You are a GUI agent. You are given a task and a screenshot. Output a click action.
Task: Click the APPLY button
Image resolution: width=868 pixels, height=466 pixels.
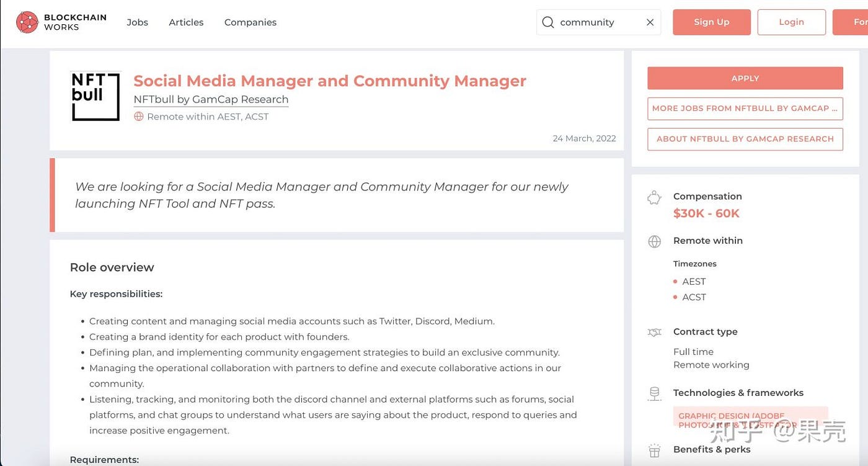point(745,78)
